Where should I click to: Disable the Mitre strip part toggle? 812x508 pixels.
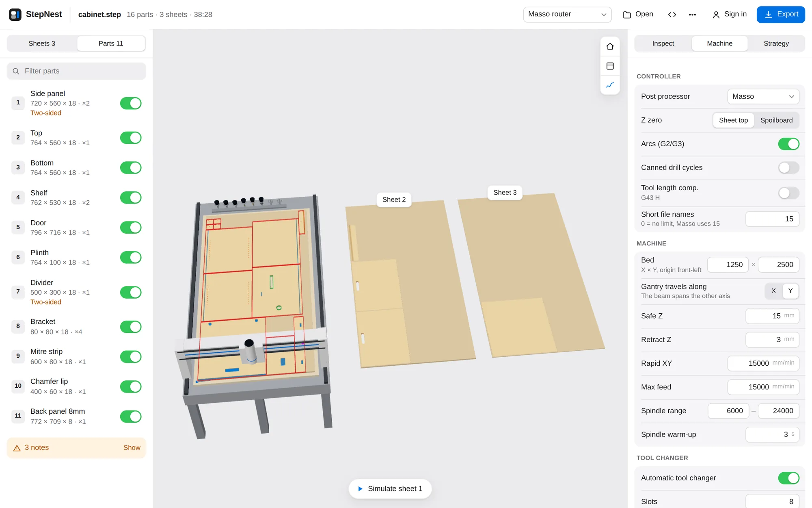(131, 357)
